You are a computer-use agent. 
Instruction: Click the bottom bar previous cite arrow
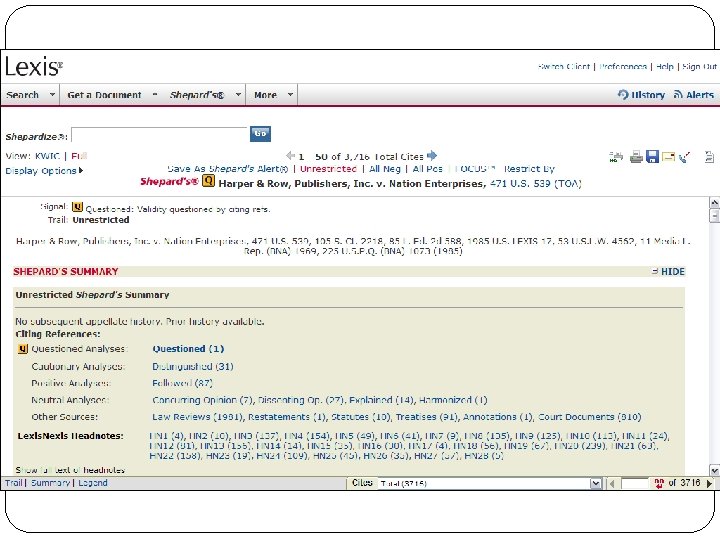pyautogui.click(x=611, y=483)
